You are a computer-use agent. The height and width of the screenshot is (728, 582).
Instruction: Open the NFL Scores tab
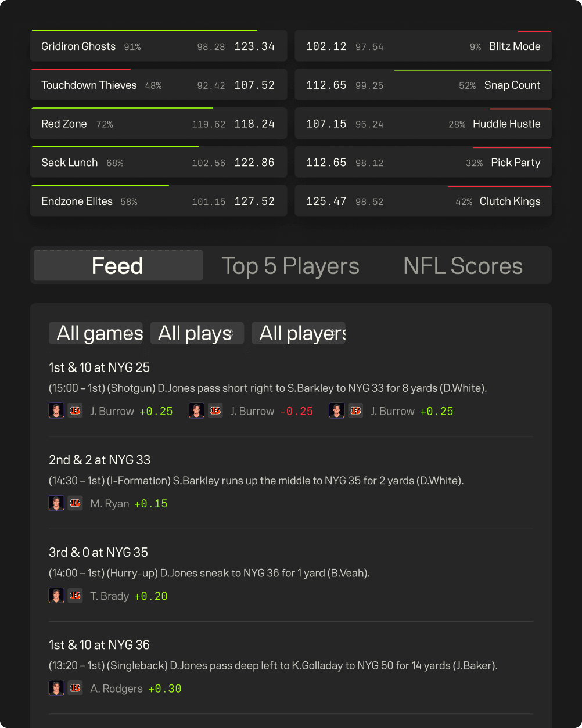coord(463,266)
